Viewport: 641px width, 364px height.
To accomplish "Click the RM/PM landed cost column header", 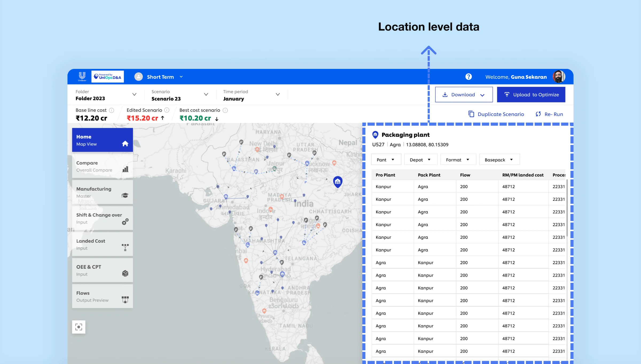I will (x=523, y=175).
